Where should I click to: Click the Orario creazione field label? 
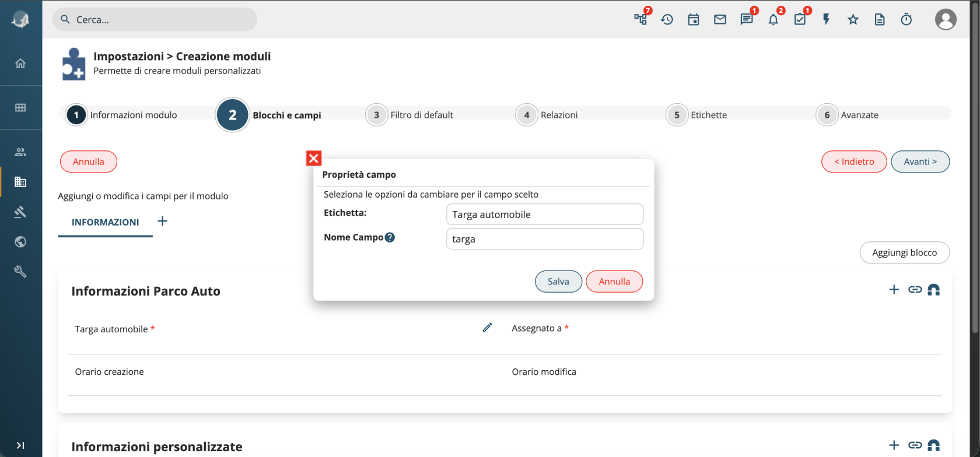pos(109,372)
